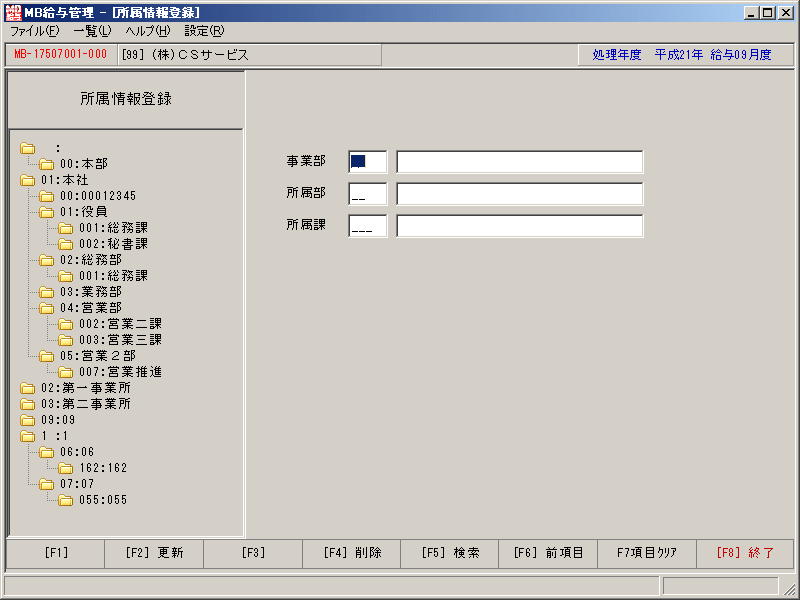
Task: Select the folder icon for 002:秘書課
Action: coord(65,244)
